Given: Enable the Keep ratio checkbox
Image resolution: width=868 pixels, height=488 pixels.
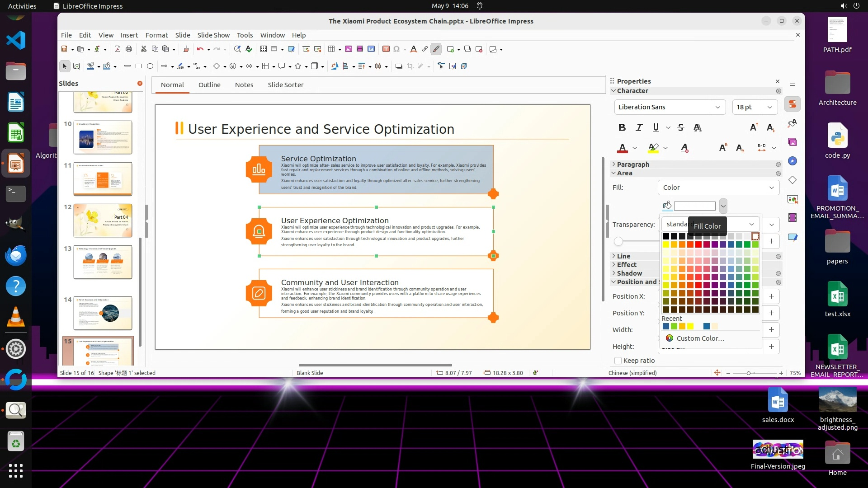Looking at the screenshot, I should click(x=618, y=361).
